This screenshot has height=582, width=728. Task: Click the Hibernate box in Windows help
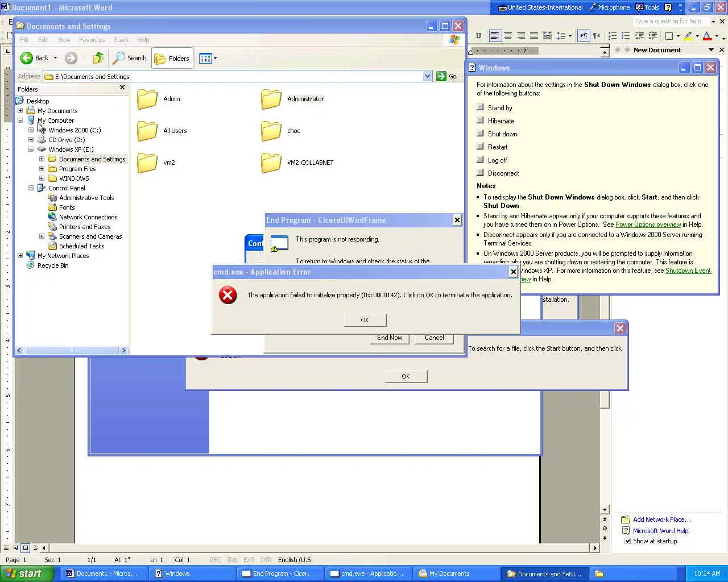click(480, 120)
